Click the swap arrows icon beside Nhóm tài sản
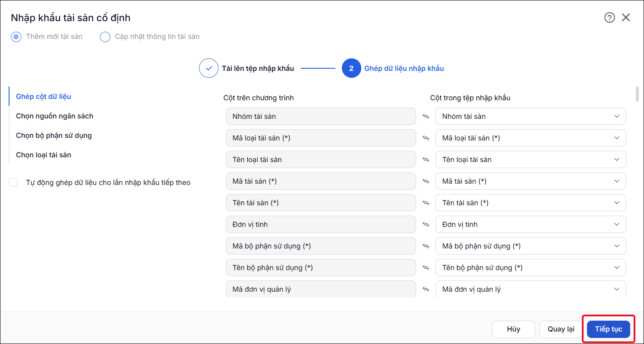644x344 pixels. [x=426, y=116]
